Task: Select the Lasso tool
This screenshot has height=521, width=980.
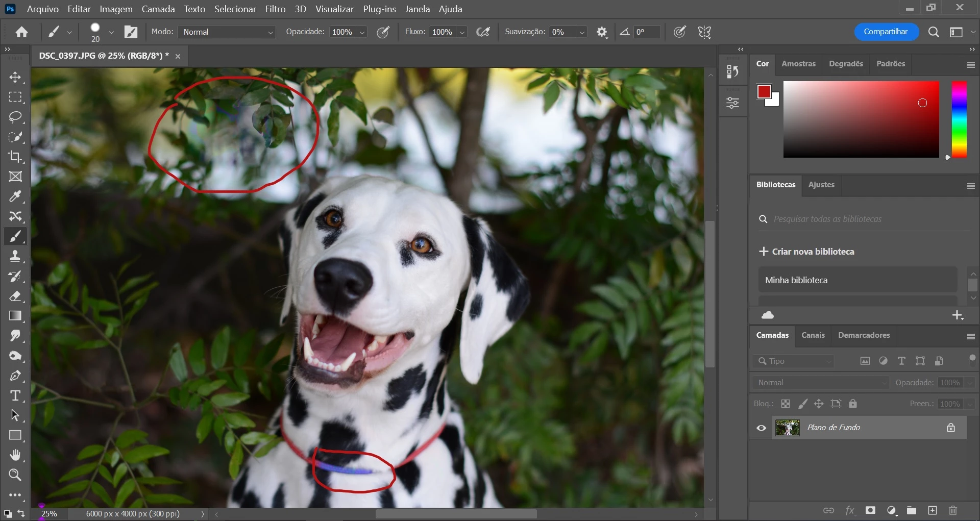Action: coord(15,117)
